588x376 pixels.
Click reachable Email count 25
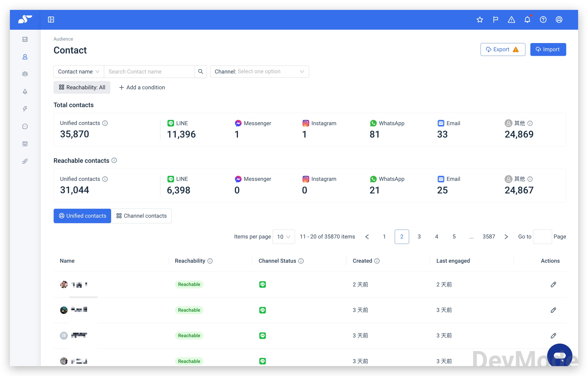442,190
